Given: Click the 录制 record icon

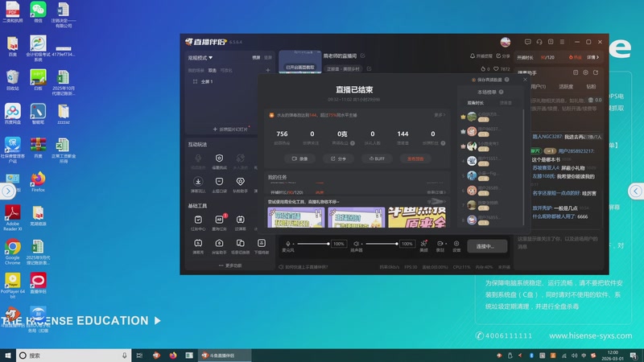Looking at the screenshot, I should [x=440, y=244].
